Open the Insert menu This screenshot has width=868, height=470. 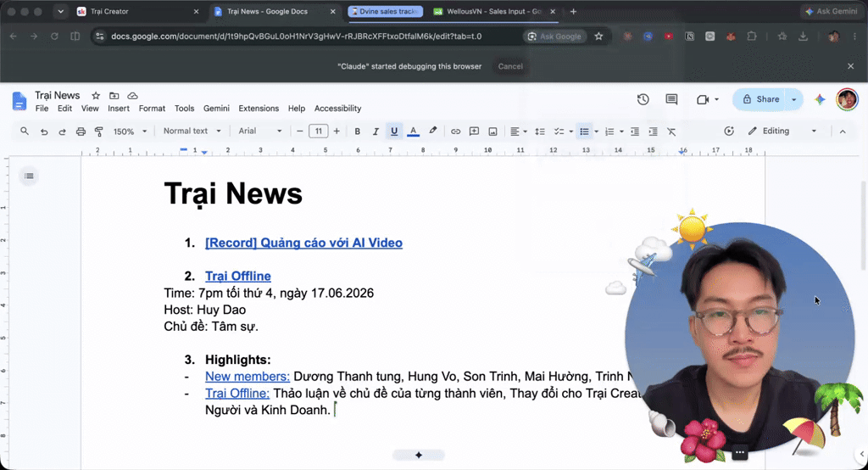click(x=119, y=108)
